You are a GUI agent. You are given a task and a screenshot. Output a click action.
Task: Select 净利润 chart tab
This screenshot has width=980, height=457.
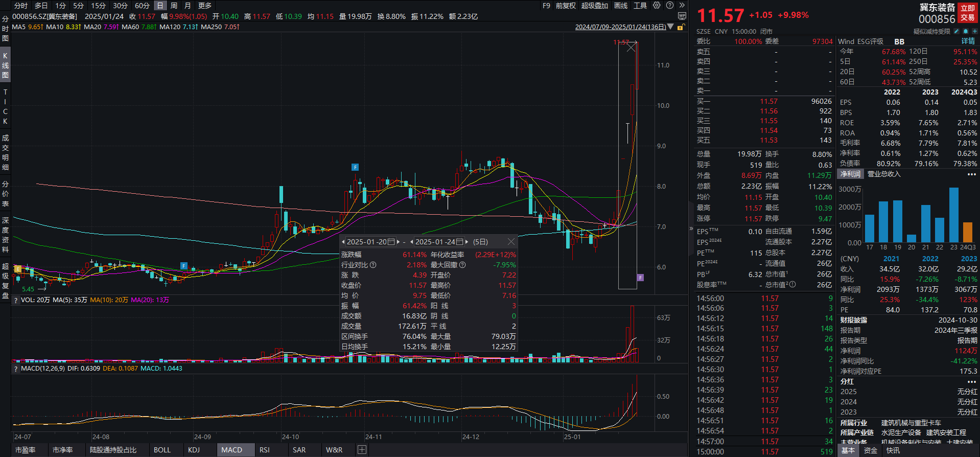click(x=851, y=174)
